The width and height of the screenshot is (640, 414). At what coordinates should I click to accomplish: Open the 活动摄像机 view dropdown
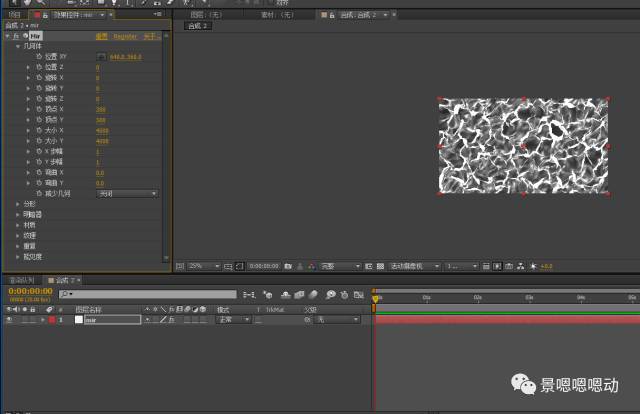point(414,266)
